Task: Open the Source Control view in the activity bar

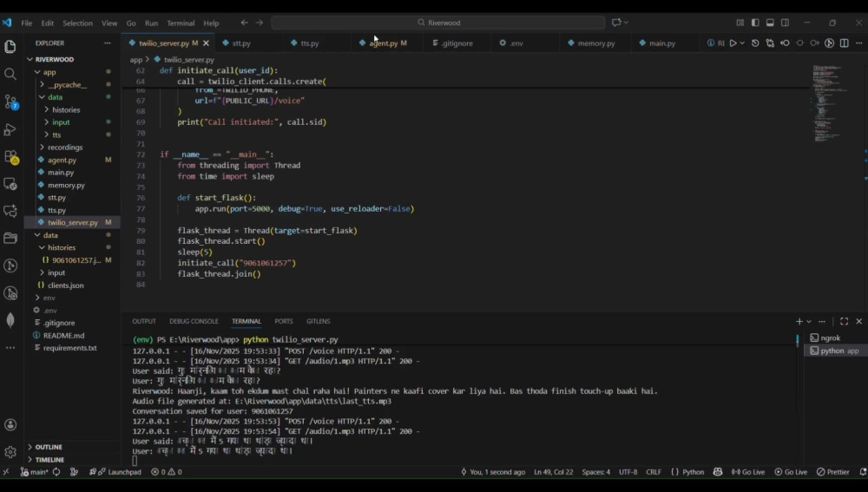Action: click(x=10, y=102)
